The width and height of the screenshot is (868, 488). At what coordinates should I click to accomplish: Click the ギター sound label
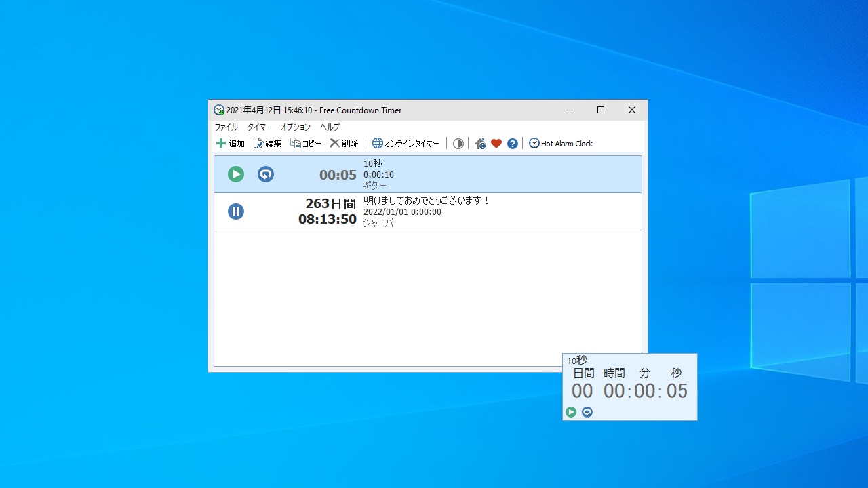pos(375,186)
